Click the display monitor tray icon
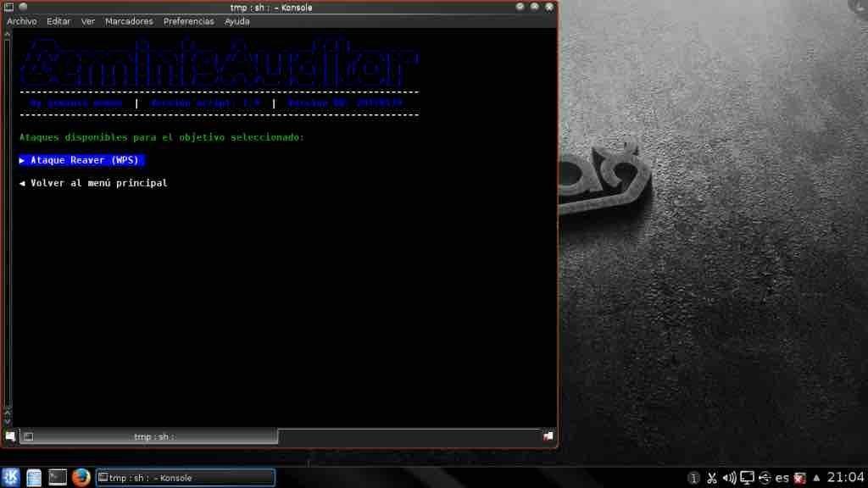This screenshot has height=488, width=868. point(747,478)
